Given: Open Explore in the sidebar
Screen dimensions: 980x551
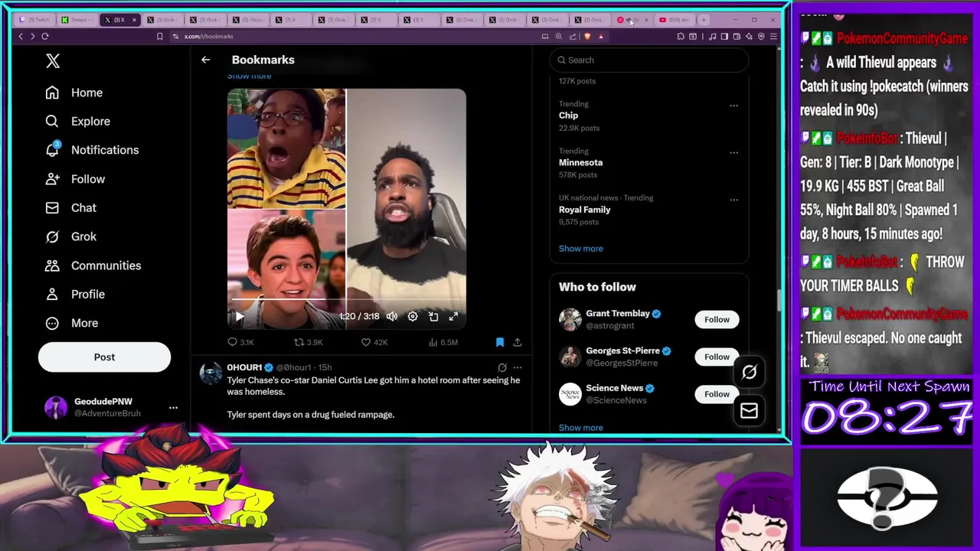Looking at the screenshot, I should click(77, 121).
